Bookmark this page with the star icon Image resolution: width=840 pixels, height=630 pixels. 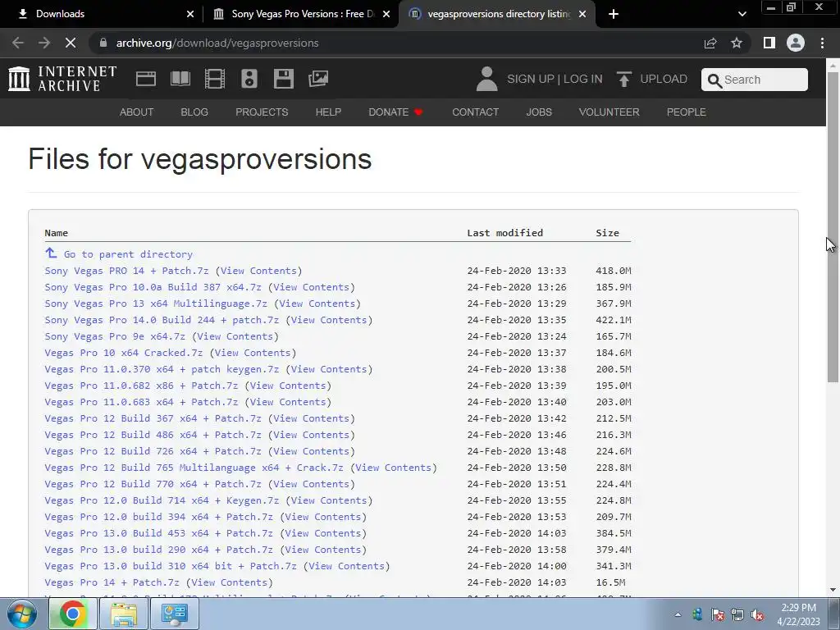coord(737,43)
